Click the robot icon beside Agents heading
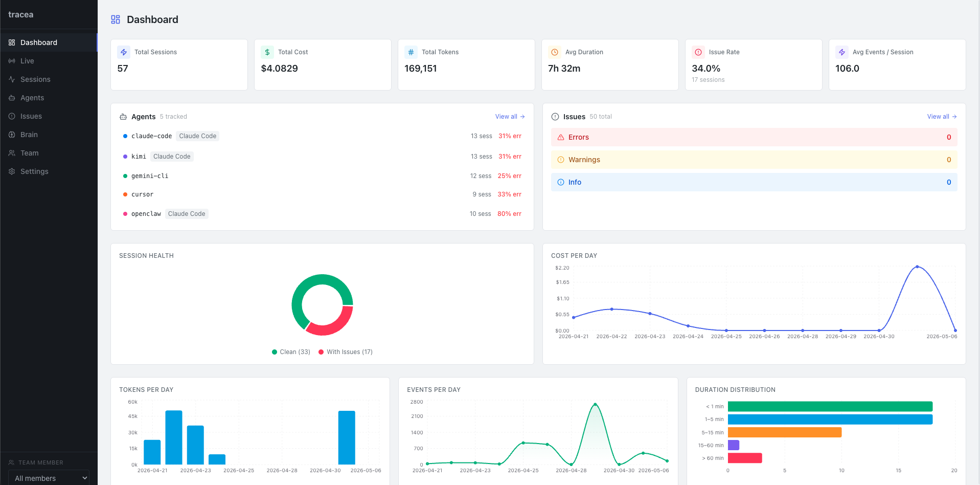 tap(123, 117)
